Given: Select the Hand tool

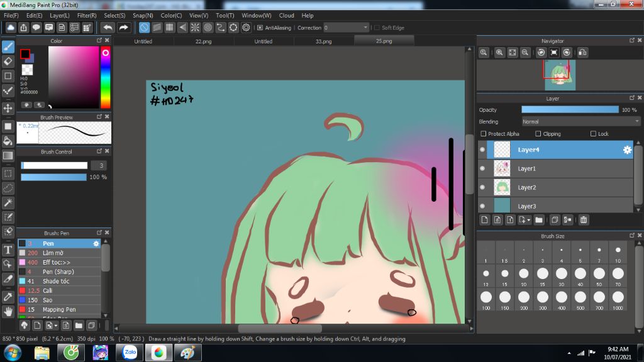Looking at the screenshot, I should click(x=8, y=312).
